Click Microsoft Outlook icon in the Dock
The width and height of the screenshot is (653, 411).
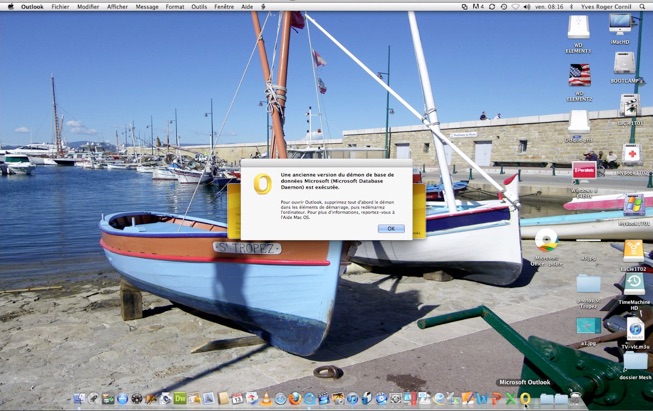coord(525,399)
